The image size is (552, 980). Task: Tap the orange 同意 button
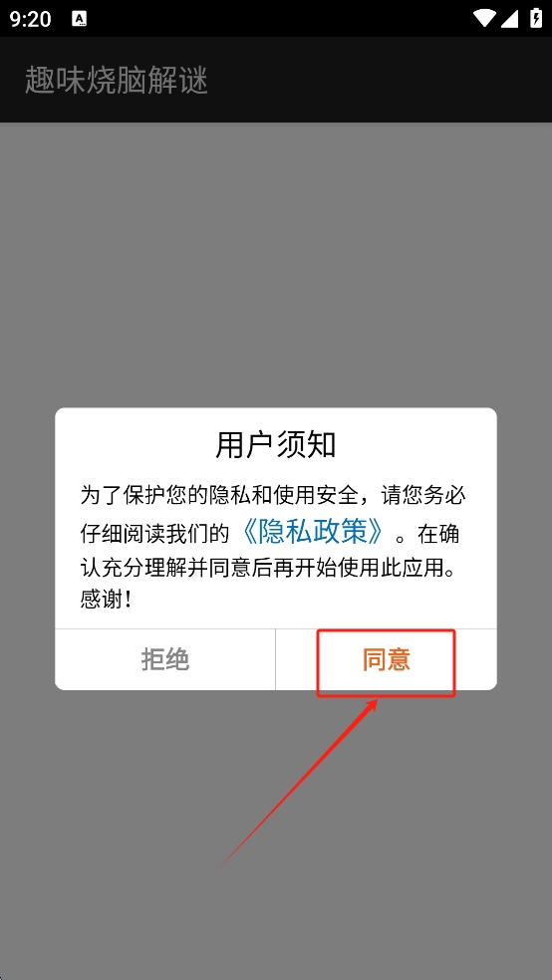(x=387, y=660)
